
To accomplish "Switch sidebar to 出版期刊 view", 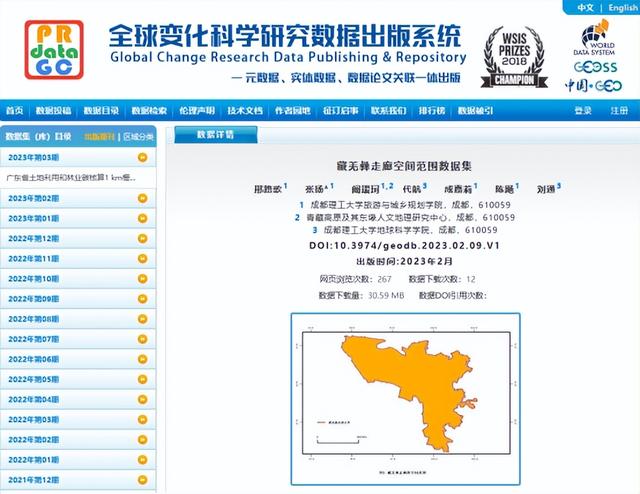I will tap(100, 136).
